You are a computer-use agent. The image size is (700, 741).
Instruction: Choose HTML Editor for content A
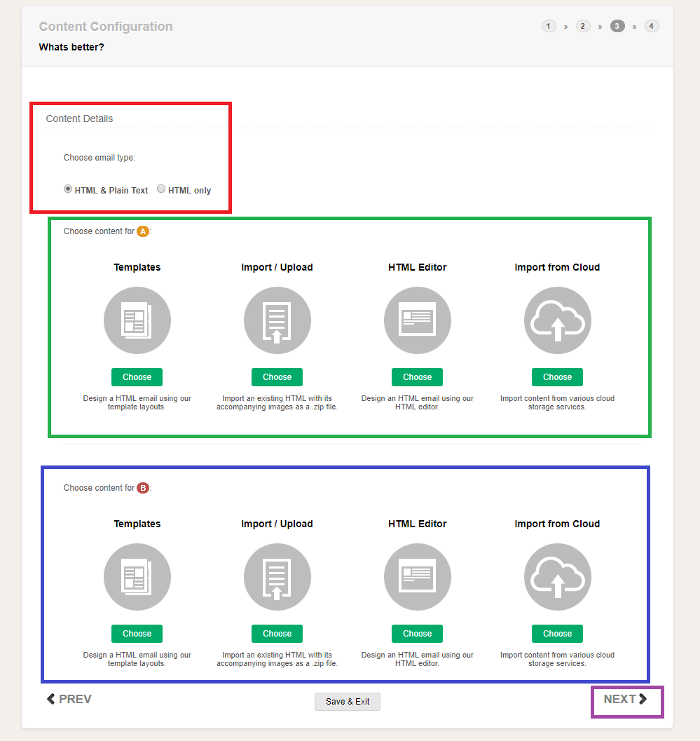pos(417,377)
